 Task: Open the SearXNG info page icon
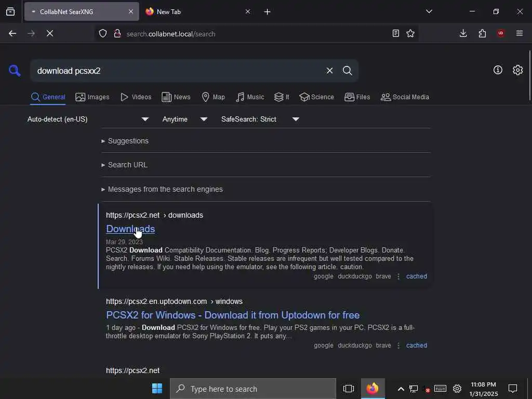498,70
